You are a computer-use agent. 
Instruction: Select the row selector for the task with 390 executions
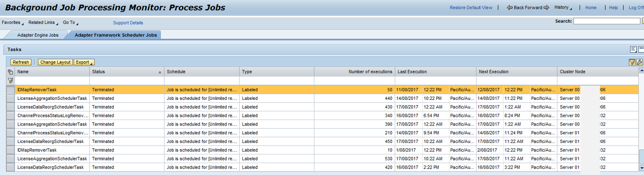[11, 124]
